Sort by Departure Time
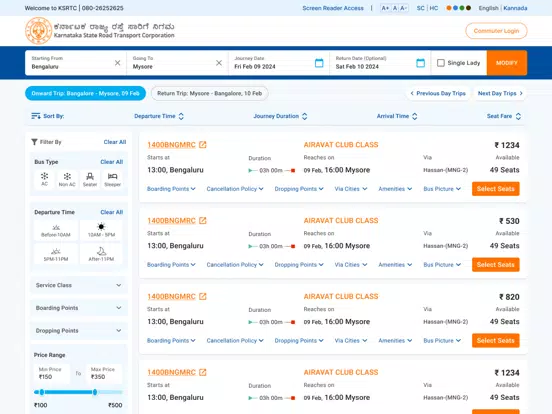The width and height of the screenshot is (552, 414). 159,116
